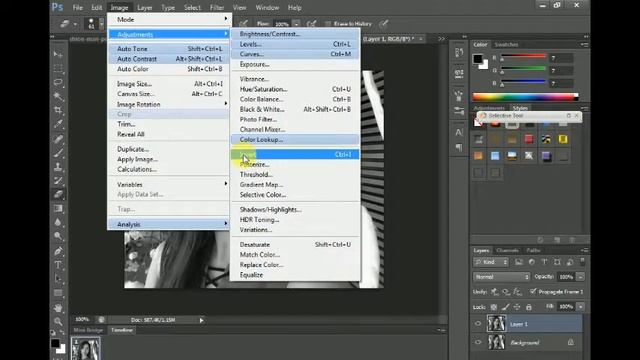Choose Auto Tone command

169,49
